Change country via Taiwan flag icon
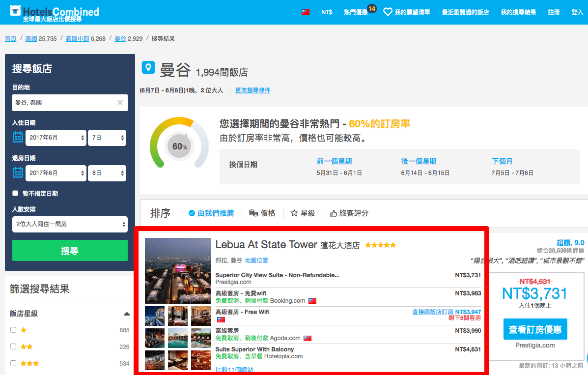 click(x=306, y=12)
